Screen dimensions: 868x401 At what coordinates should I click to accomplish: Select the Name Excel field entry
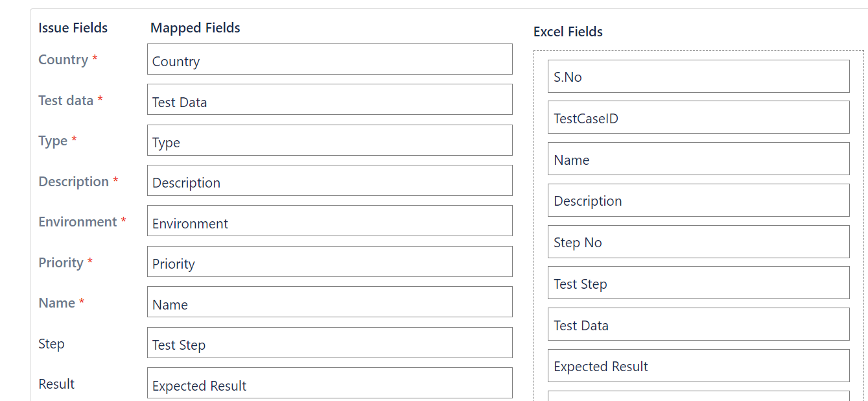(698, 158)
